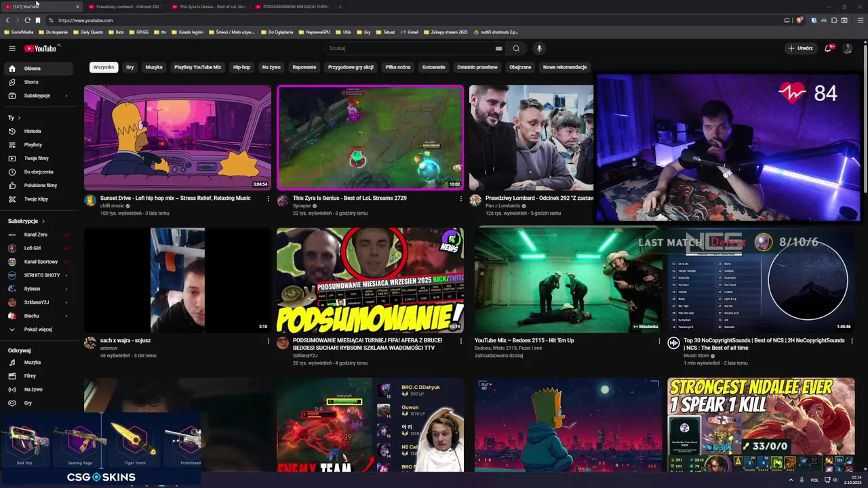The width and height of the screenshot is (868, 488).
Task: Open options for PODSUMOWANIE MIESIĄCA video
Action: (461, 341)
